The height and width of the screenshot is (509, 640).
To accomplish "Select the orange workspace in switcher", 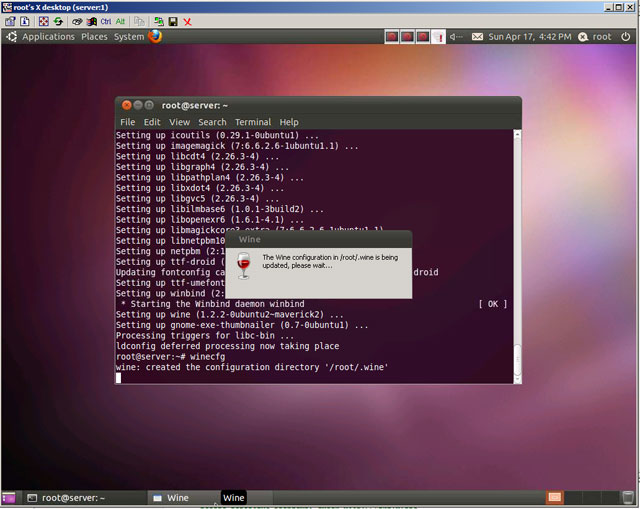I will (x=554, y=497).
